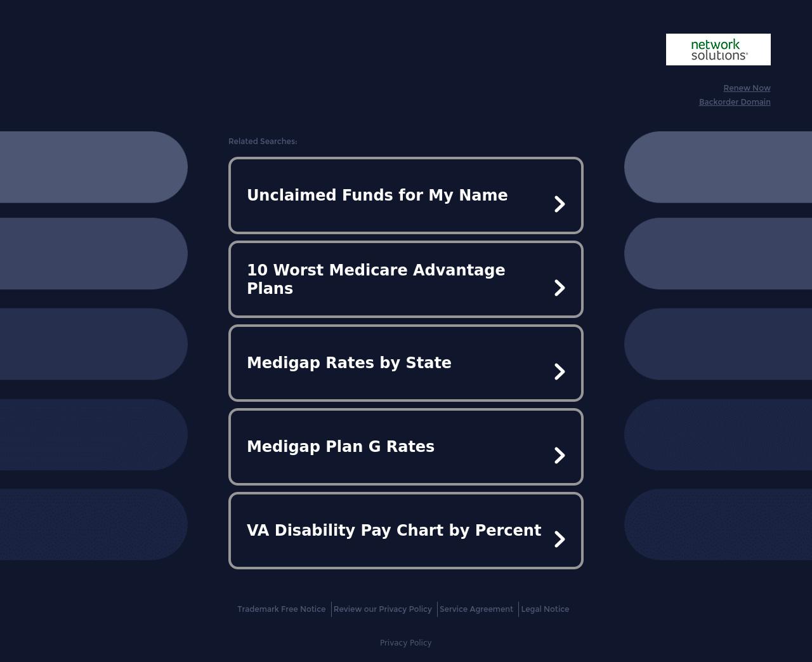This screenshot has height=662, width=812.
Task: Open the Service Agreement page
Action: [476, 609]
